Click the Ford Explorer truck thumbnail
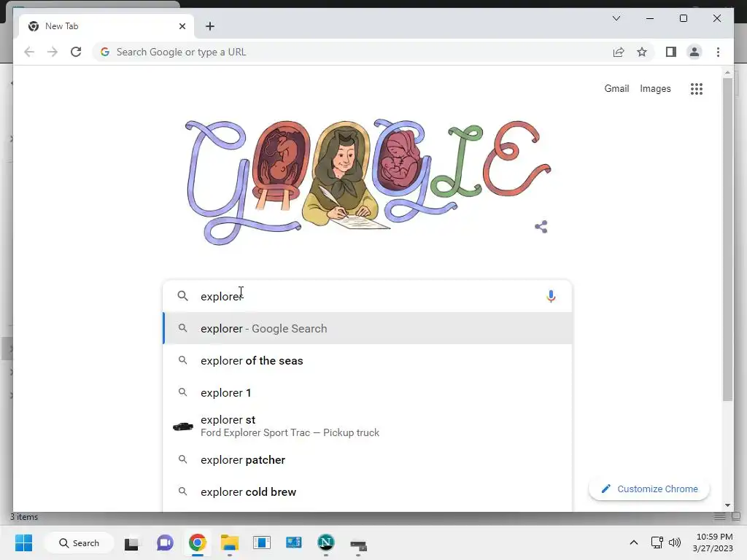 tap(182, 426)
